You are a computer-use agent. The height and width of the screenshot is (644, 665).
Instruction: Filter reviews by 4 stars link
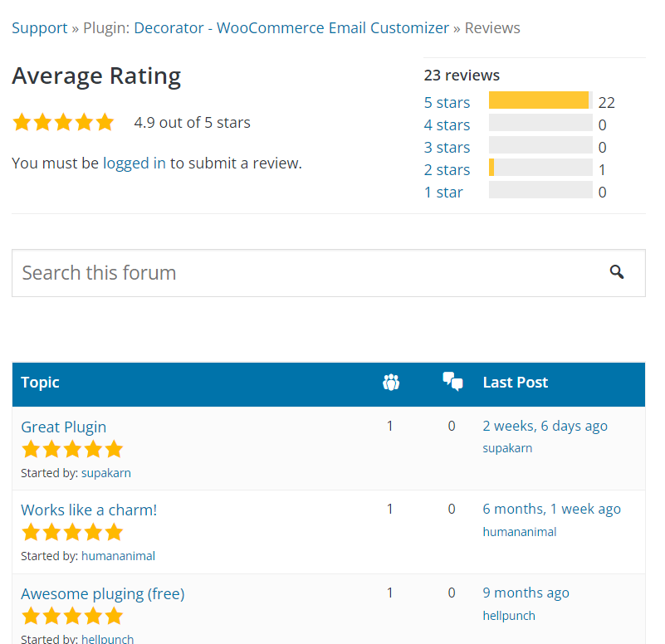click(447, 125)
